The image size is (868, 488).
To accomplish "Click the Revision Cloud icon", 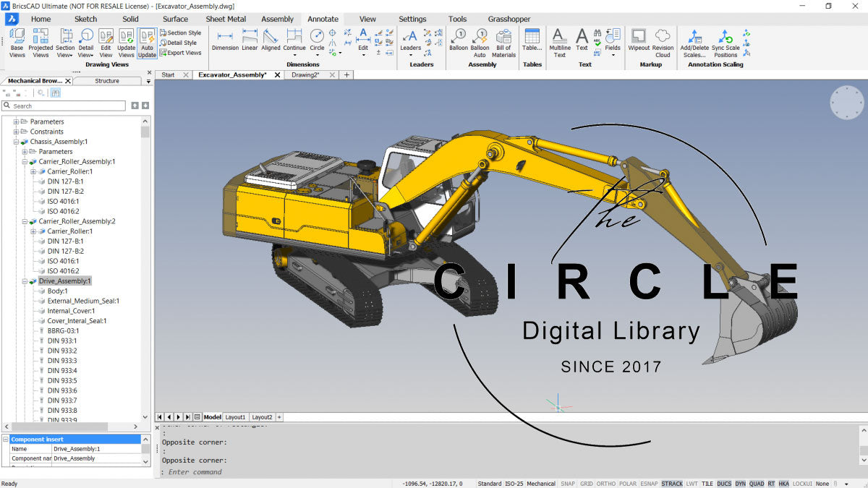I will tap(663, 43).
